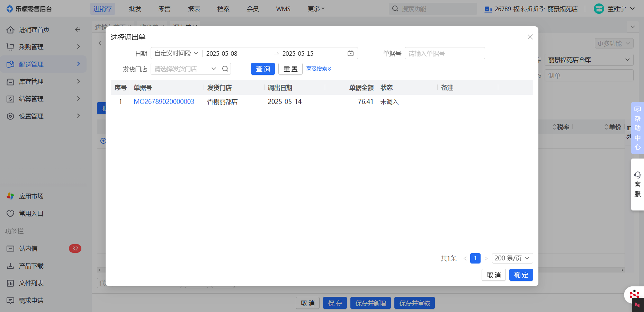Open the date range calendar icon
This screenshot has height=312, width=644.
[350, 53]
